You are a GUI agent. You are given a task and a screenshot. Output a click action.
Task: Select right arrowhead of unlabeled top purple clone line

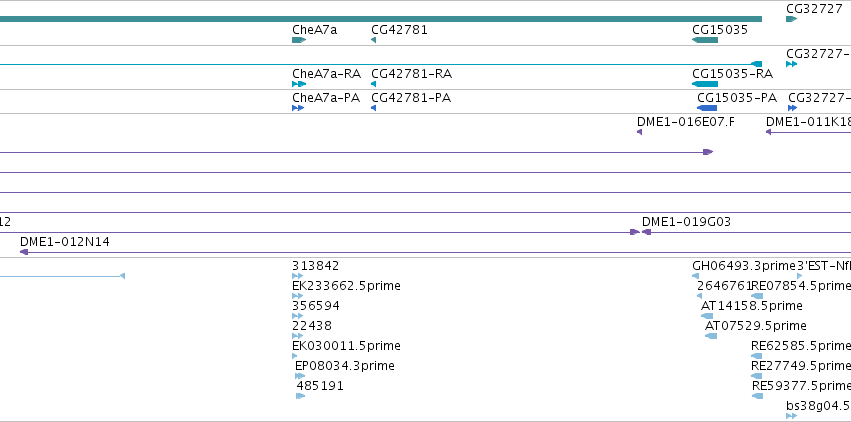708,152
